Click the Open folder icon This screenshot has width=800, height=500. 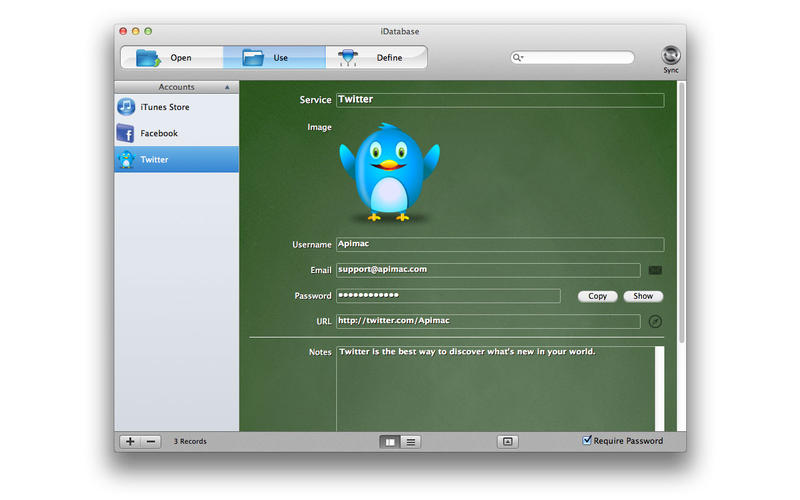148,58
